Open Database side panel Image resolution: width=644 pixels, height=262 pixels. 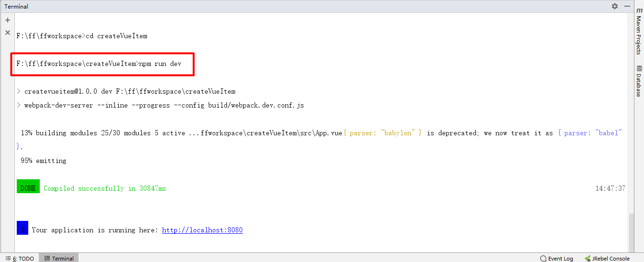639,81
